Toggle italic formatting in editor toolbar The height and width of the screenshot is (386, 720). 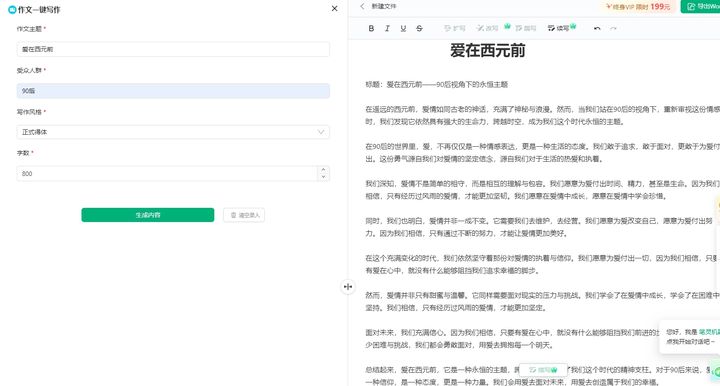[x=387, y=28]
